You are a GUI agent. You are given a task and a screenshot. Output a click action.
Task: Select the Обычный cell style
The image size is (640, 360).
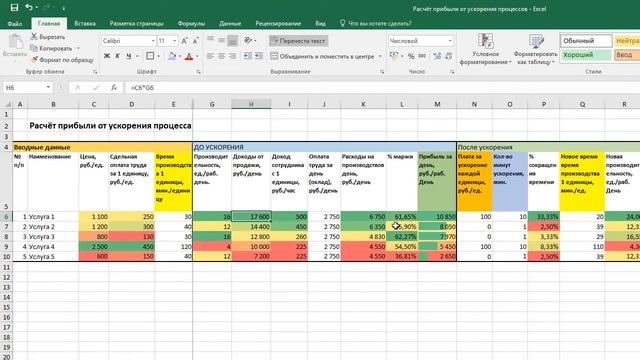coord(586,41)
